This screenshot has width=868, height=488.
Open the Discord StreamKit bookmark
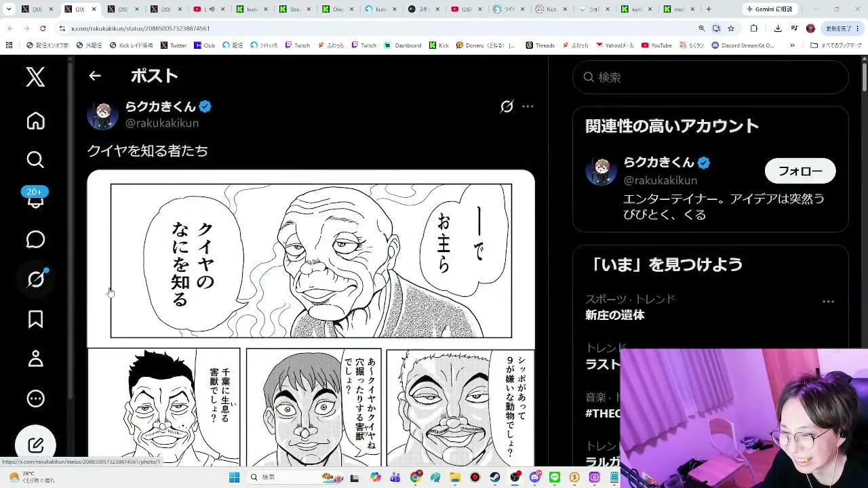[x=743, y=45]
